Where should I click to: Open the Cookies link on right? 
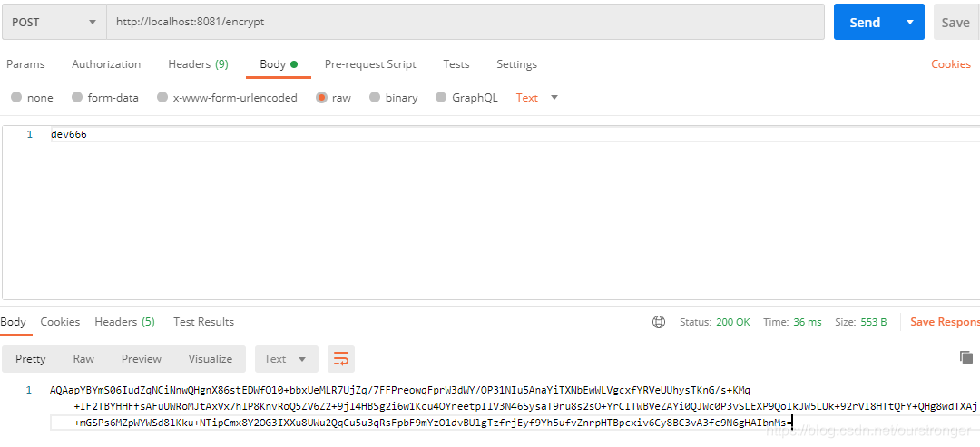tap(951, 64)
